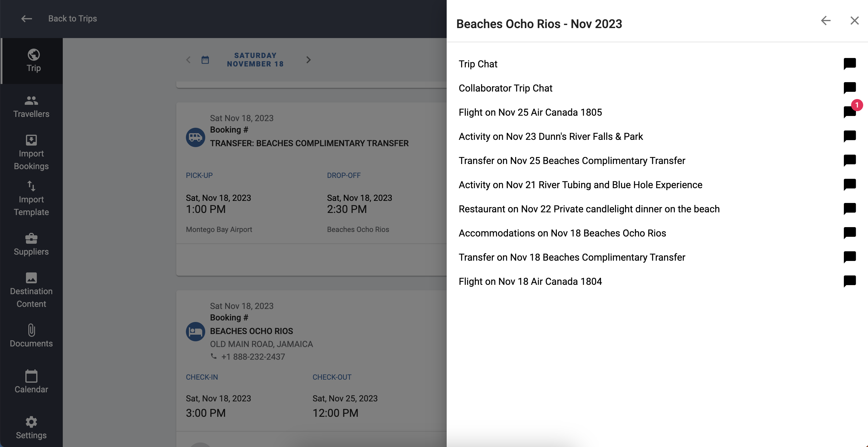This screenshot has width=868, height=447.
Task: Open Suppliers section in sidebar
Action: coord(31,244)
